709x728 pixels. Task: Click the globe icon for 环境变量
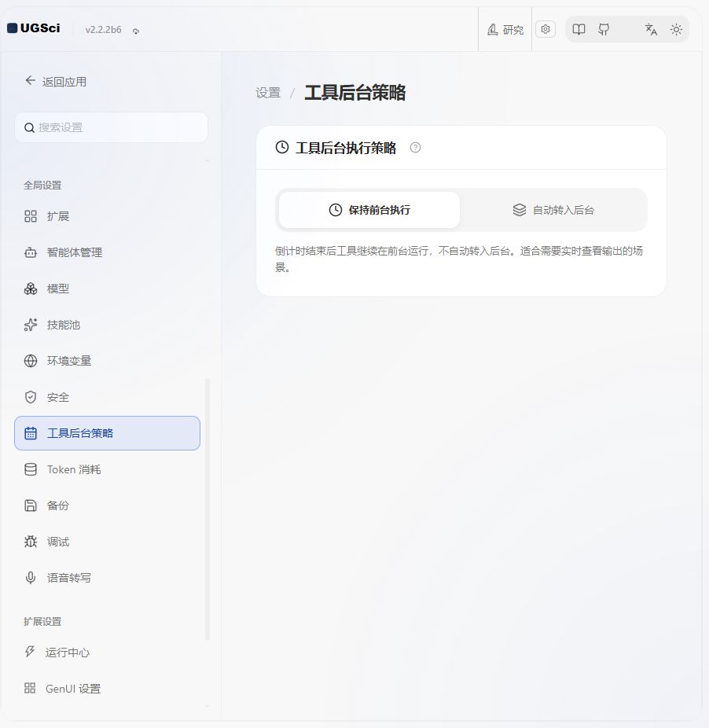pos(31,361)
